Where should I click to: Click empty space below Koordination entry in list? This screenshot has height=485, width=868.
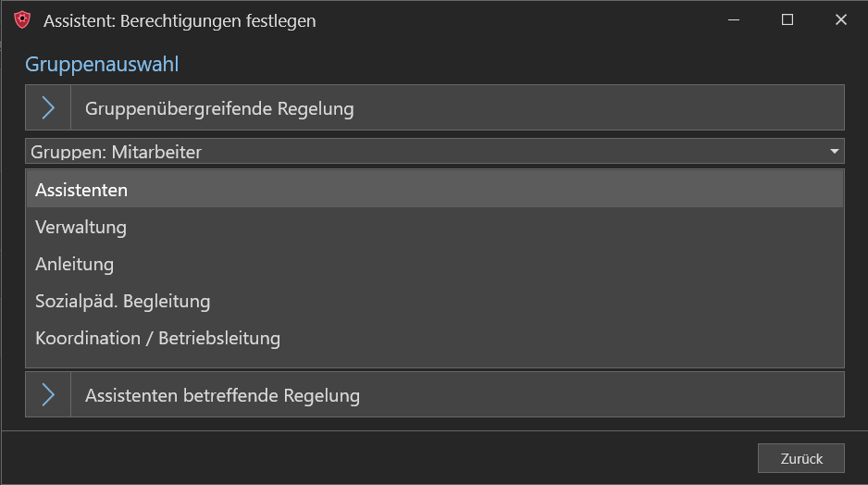[x=435, y=362]
